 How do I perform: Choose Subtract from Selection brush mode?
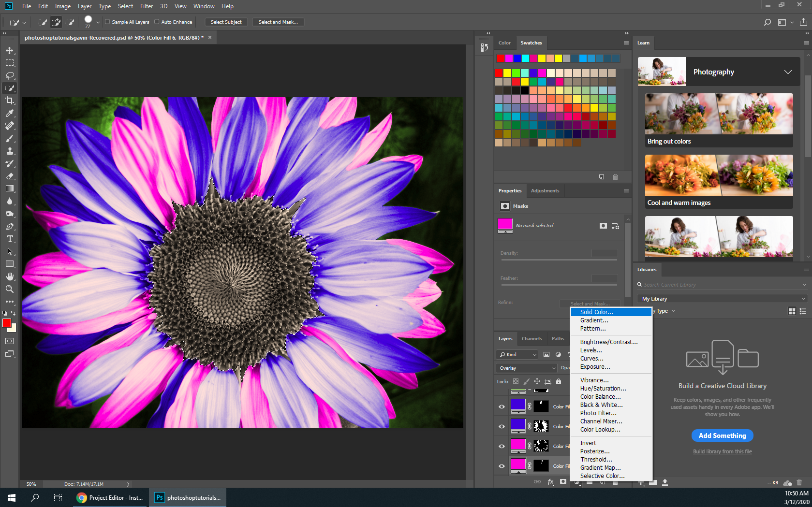[x=70, y=22]
